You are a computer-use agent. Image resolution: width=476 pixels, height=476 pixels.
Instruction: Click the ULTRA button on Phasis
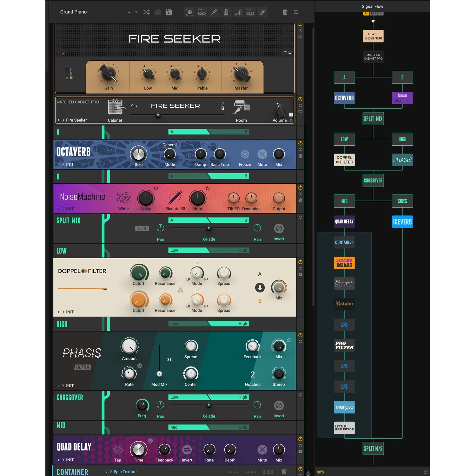[83, 367]
